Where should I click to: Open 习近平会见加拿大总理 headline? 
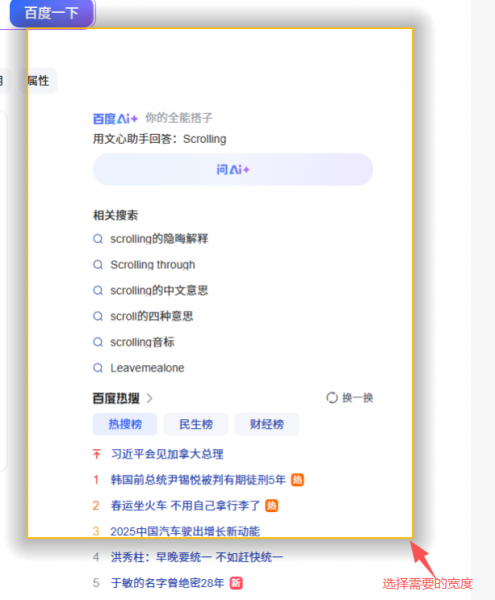(x=167, y=454)
